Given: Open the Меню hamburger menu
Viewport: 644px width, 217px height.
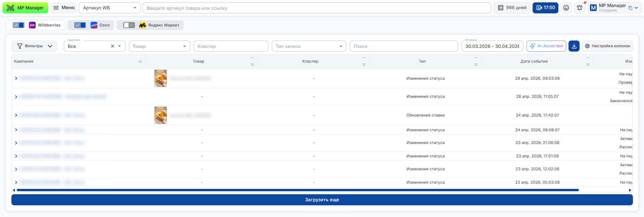Looking at the screenshot, I should 64,8.
